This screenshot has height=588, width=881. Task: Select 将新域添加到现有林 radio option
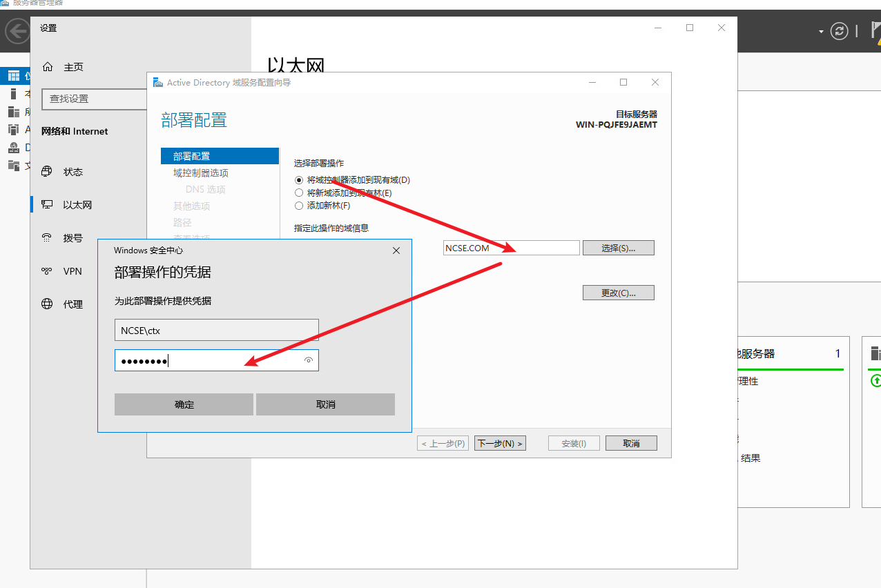[299, 193]
